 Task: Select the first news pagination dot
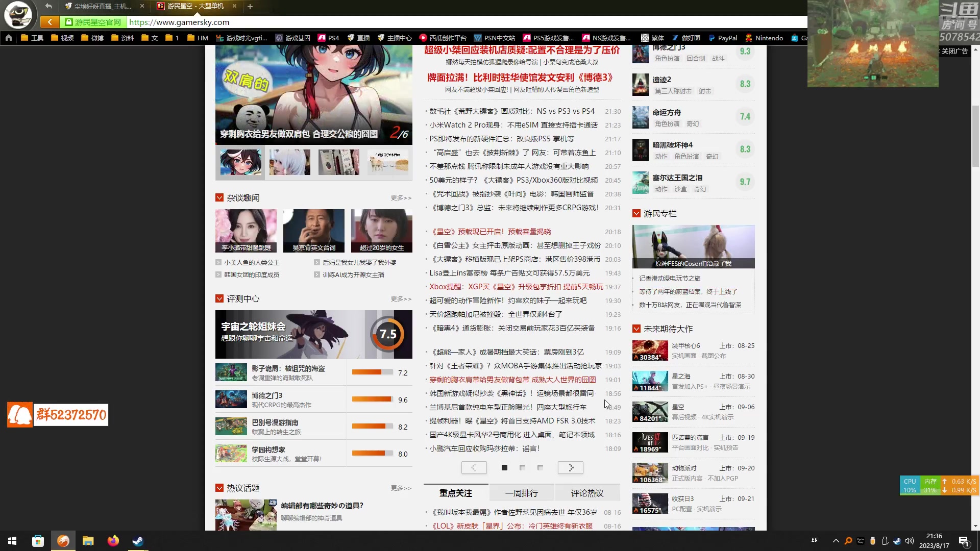[504, 467]
